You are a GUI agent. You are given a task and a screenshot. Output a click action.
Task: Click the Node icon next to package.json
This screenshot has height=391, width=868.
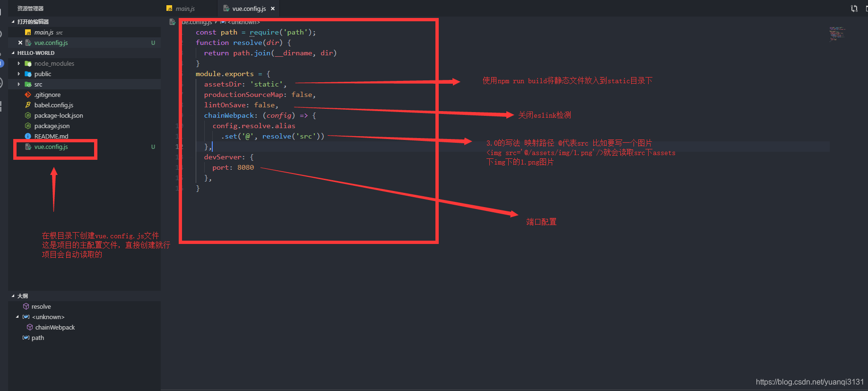(28, 126)
